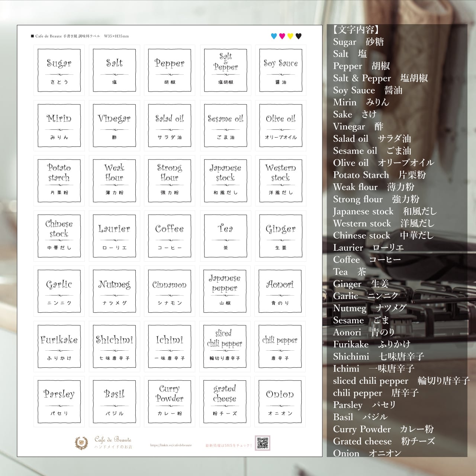Select the Onion オニオン label sticker

(280, 402)
